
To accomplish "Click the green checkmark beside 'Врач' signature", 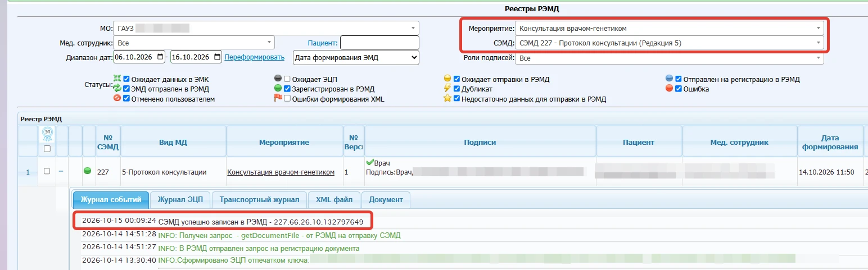I will [x=369, y=163].
